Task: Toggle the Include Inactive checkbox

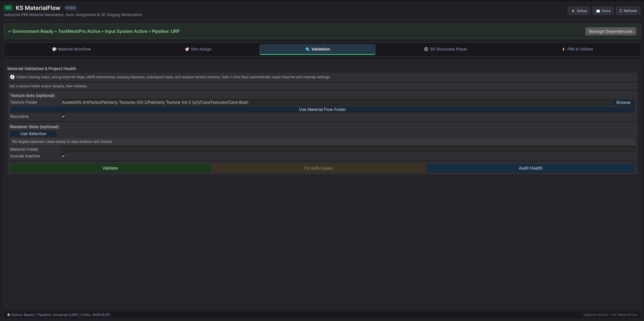Action: coord(63,156)
